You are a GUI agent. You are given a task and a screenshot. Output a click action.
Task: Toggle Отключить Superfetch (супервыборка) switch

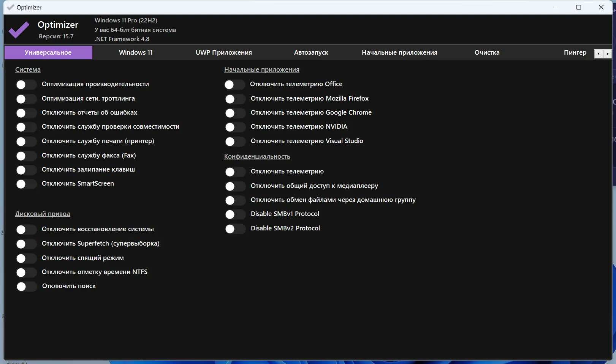point(26,244)
